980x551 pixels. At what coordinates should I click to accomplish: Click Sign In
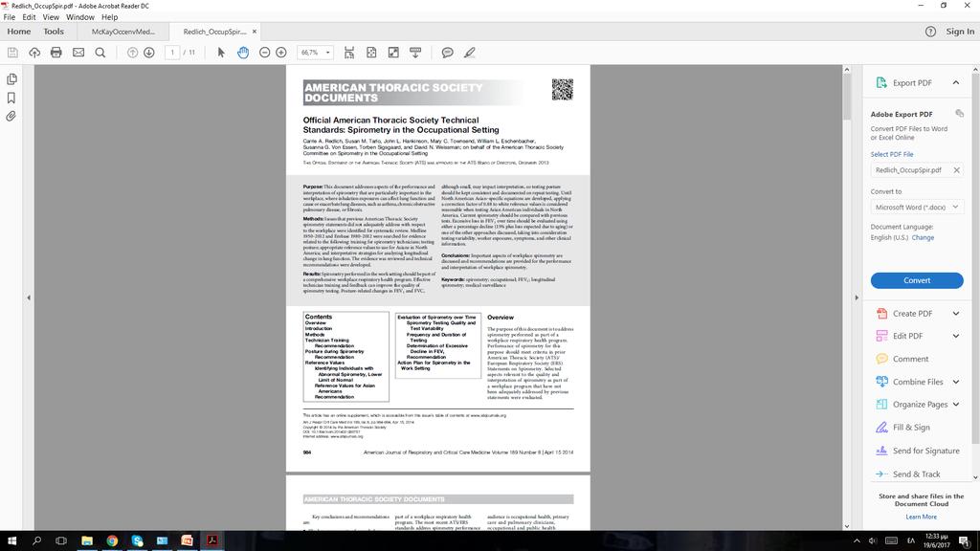coord(960,32)
